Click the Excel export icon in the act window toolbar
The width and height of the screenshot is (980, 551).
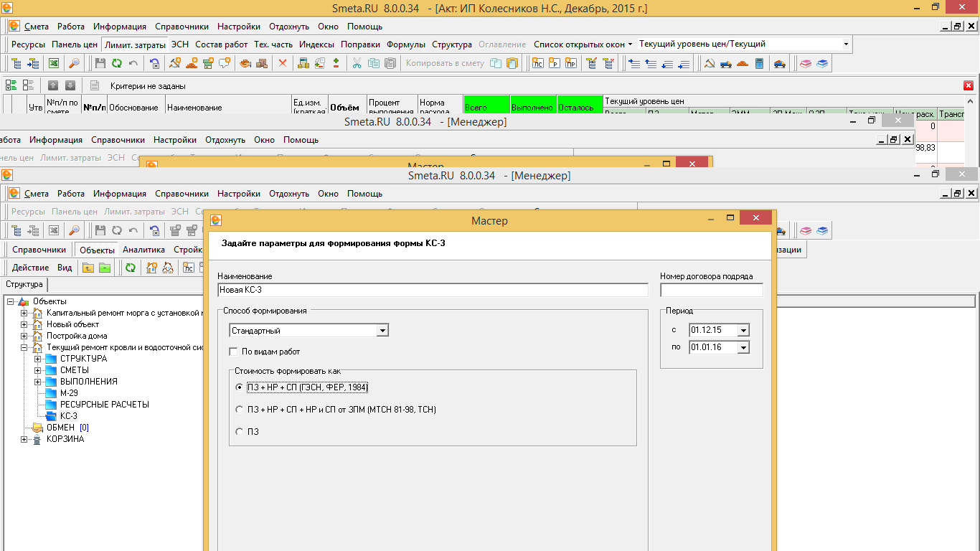click(x=54, y=63)
